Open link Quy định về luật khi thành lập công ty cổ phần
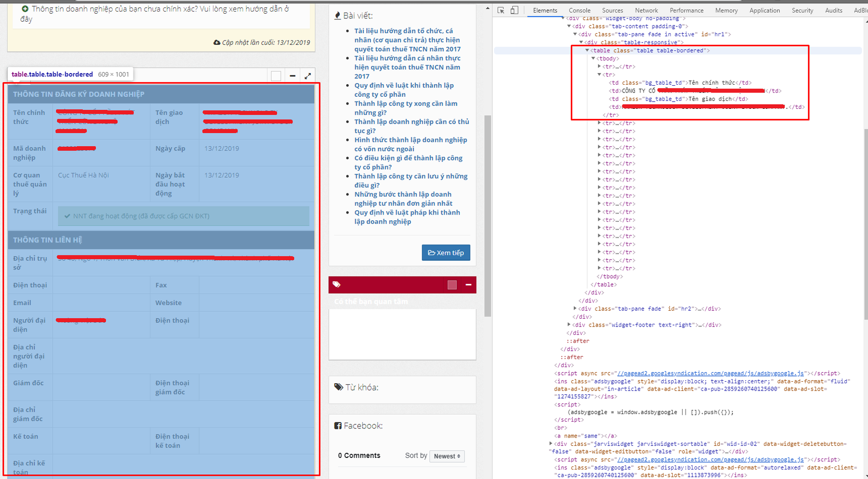Viewport: 868px width, 479px height. [x=404, y=90]
